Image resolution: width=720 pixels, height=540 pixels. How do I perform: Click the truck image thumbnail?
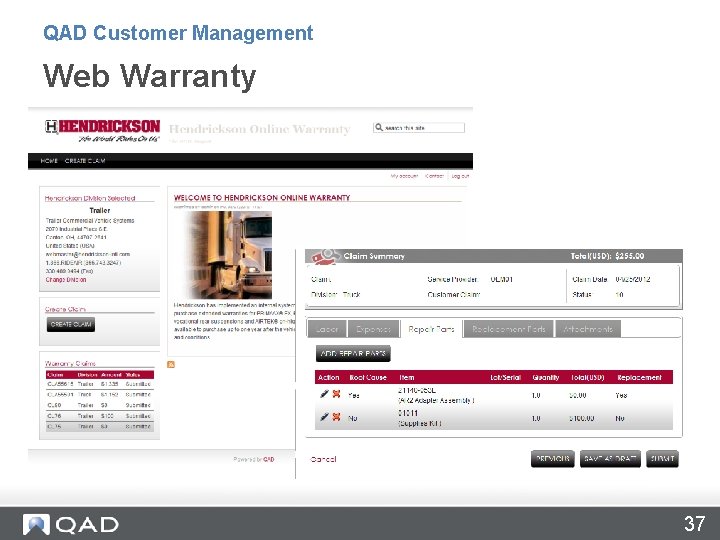tap(228, 255)
